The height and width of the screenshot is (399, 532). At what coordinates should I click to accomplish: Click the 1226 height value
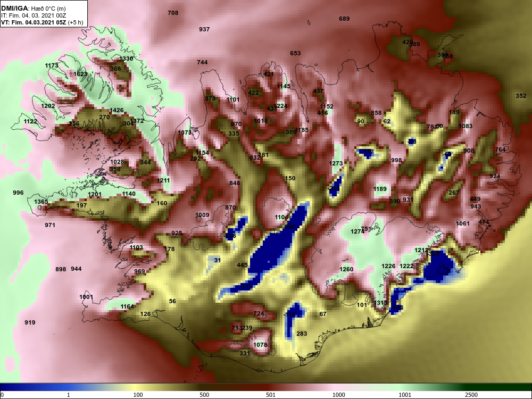pyautogui.click(x=388, y=266)
